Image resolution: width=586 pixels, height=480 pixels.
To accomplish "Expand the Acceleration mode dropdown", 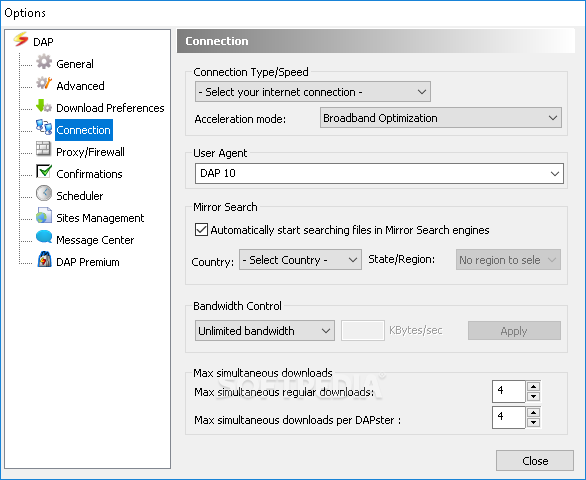I will coord(441,118).
